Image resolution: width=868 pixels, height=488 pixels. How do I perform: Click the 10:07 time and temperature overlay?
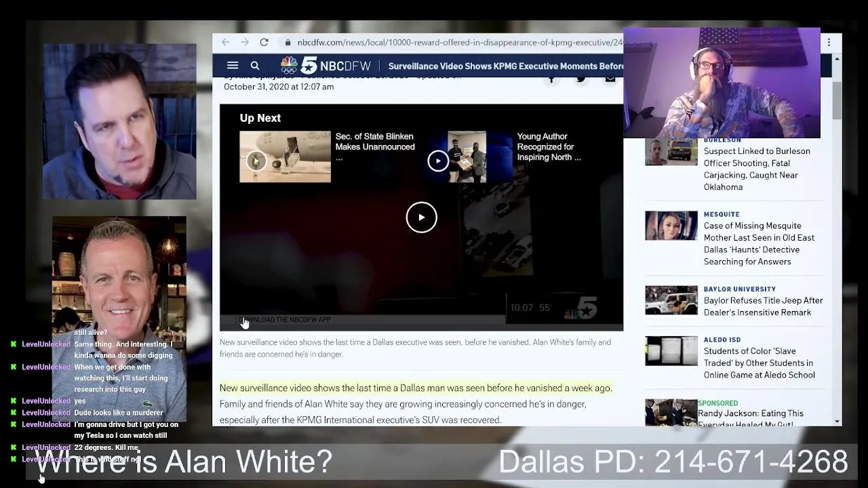point(531,308)
